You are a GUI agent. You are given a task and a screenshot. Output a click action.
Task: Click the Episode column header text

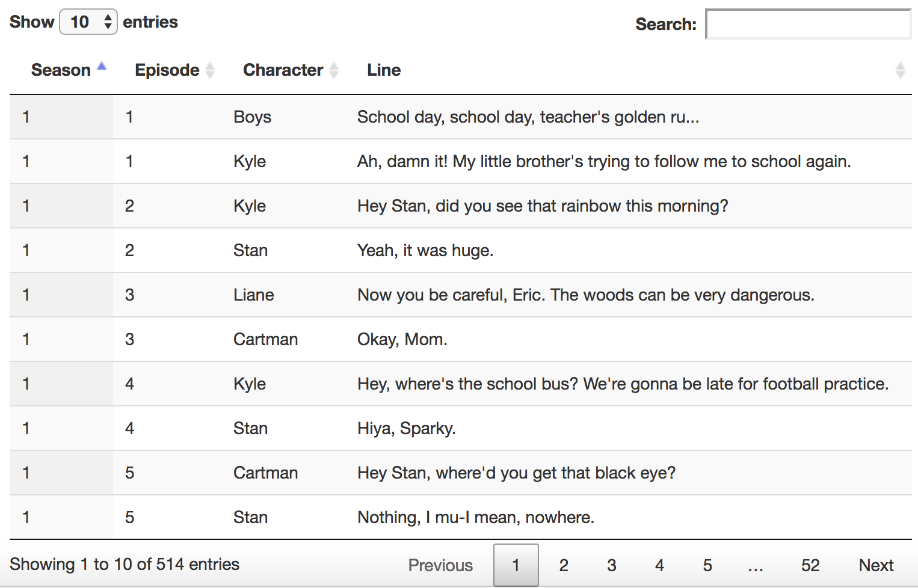[167, 70]
